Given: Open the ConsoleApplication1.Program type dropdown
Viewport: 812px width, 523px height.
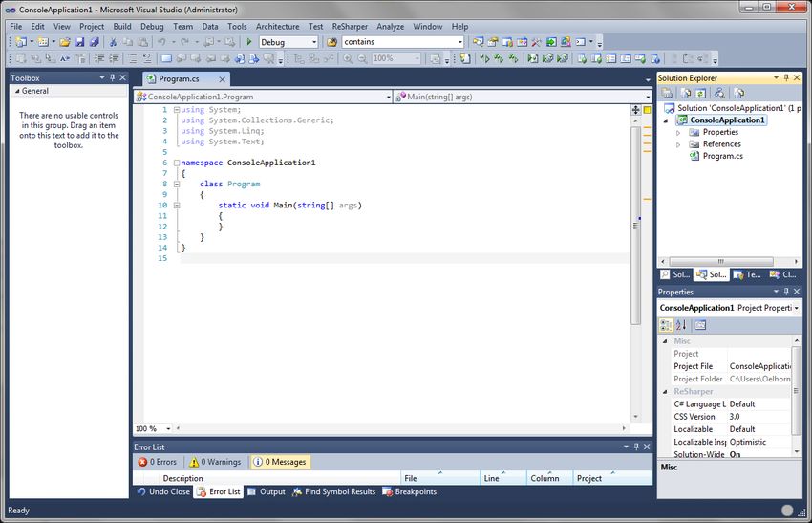Looking at the screenshot, I should (388, 97).
